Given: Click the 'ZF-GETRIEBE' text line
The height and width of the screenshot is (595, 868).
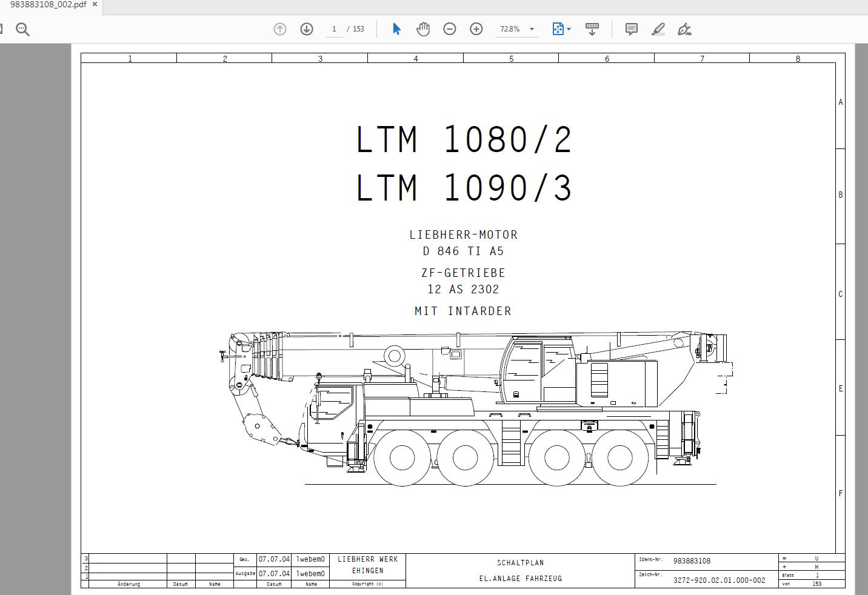Looking at the screenshot, I should point(464,273).
